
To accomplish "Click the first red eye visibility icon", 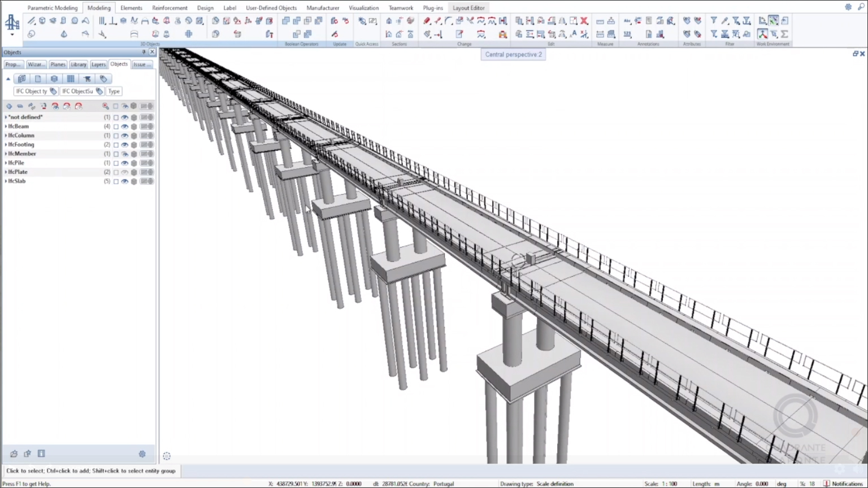I will [55, 106].
